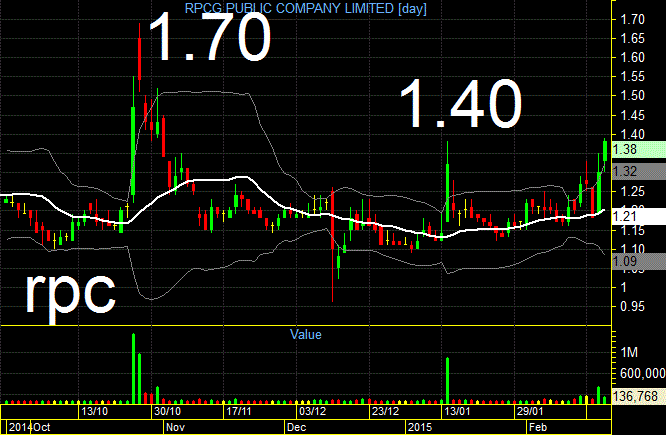
Task: Select the 1.65 label on the price axis
Action: [x=632, y=38]
